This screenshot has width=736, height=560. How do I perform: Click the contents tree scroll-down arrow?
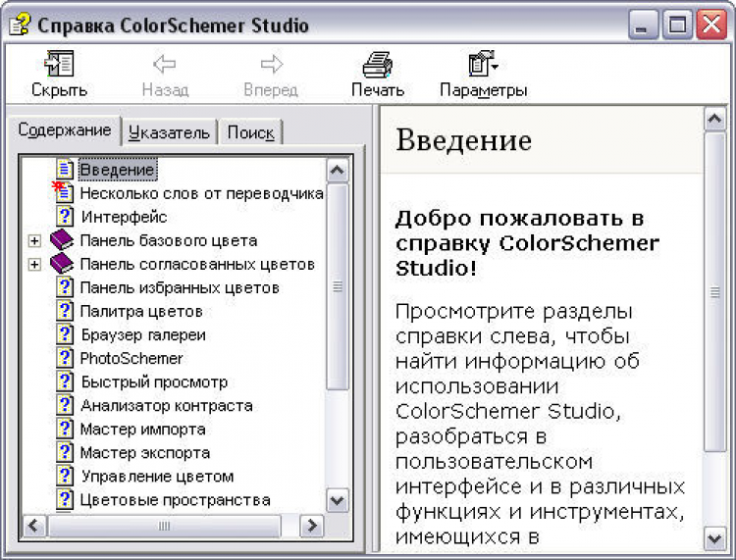[337, 500]
